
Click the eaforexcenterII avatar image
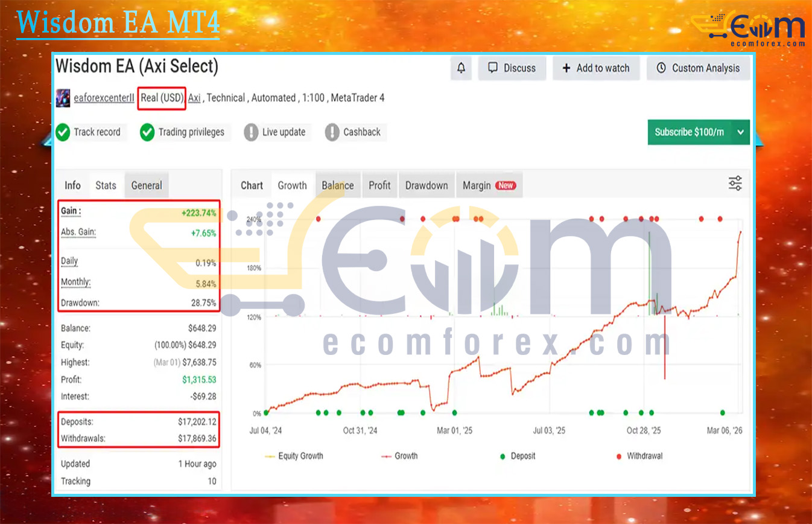point(63,98)
